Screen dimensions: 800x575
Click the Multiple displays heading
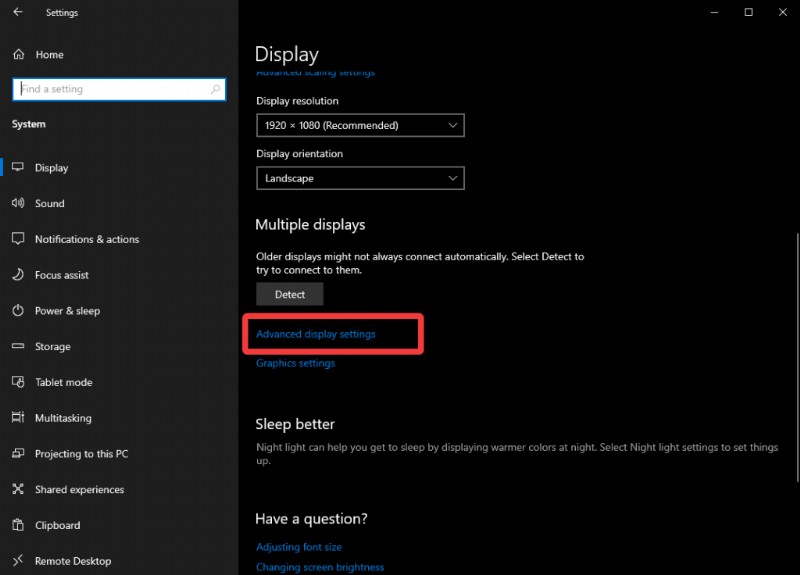point(310,224)
